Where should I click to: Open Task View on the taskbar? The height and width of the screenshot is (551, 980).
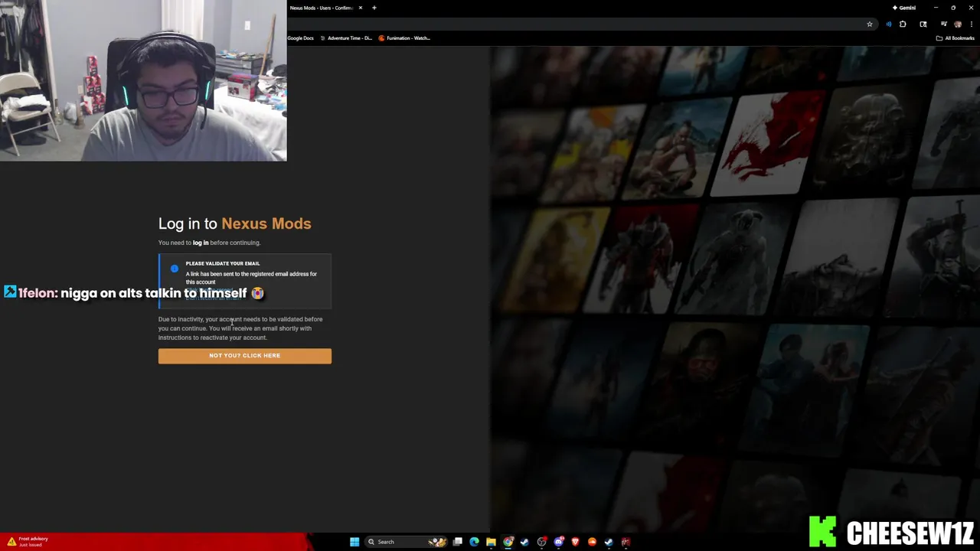457,542
